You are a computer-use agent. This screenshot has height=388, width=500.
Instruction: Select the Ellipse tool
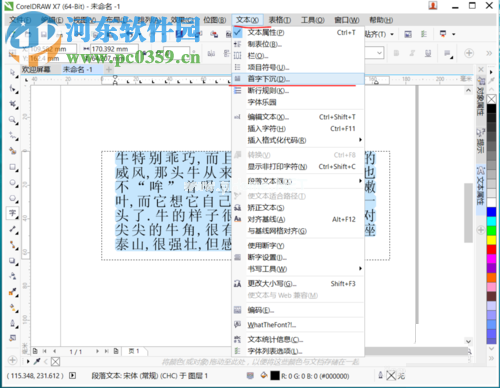pyautogui.click(x=13, y=183)
